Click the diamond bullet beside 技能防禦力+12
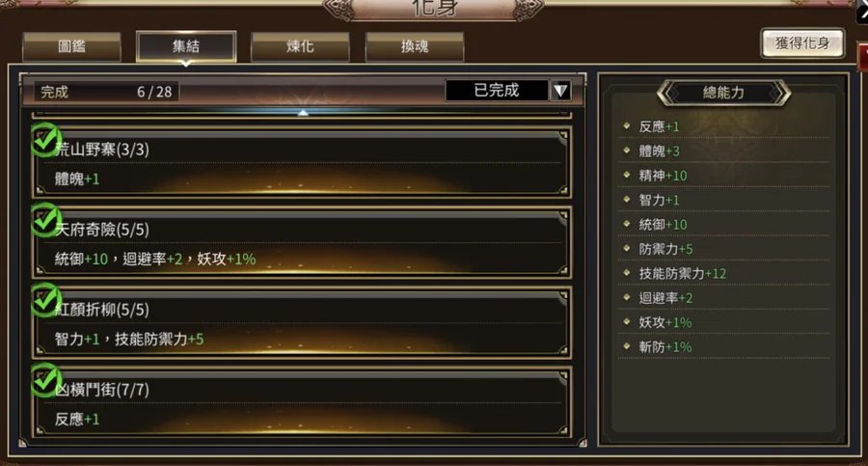Screen dimensions: 868x466 coord(627,273)
